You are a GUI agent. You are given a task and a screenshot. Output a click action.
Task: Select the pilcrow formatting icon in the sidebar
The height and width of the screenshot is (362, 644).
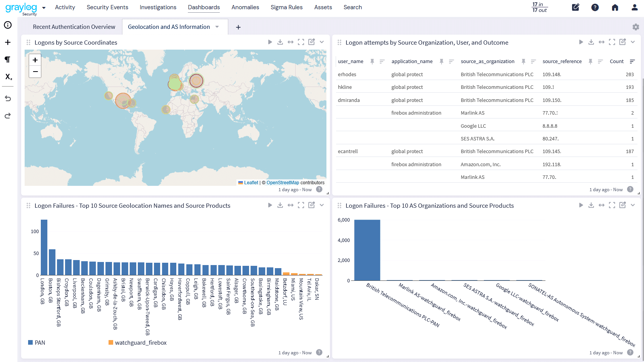tap(8, 60)
